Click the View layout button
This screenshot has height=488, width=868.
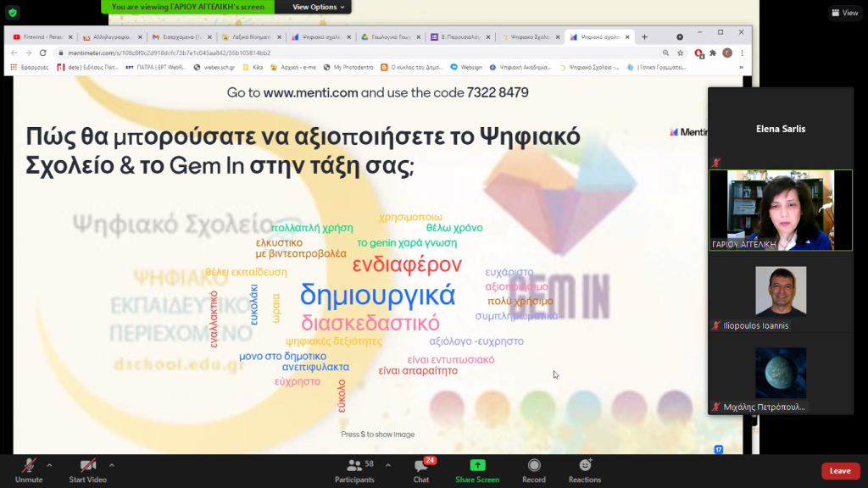(x=844, y=13)
